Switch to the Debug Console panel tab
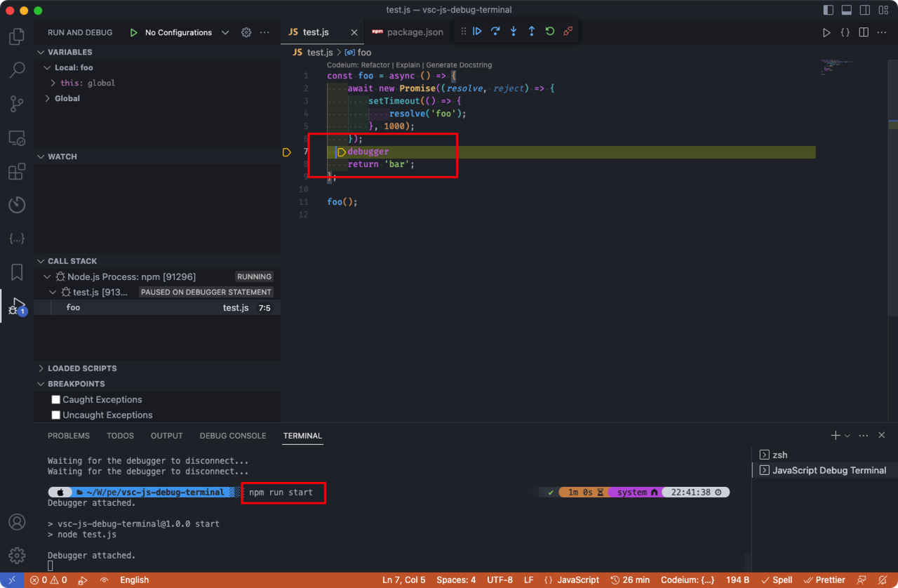898x588 pixels. point(232,436)
